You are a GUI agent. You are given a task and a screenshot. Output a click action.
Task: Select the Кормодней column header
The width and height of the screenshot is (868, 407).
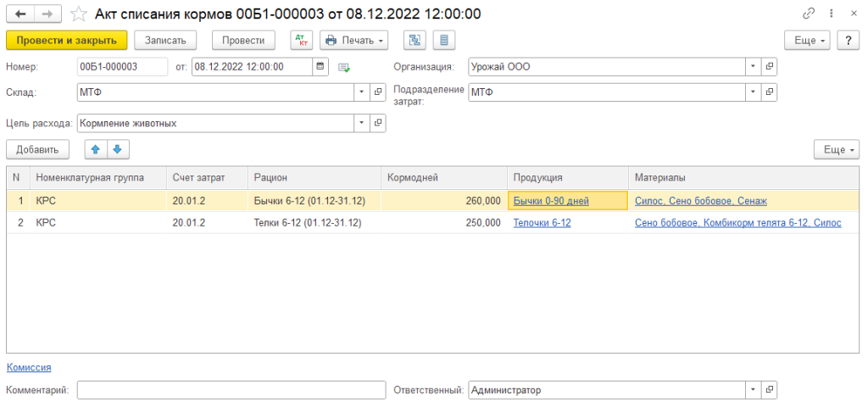pos(443,177)
